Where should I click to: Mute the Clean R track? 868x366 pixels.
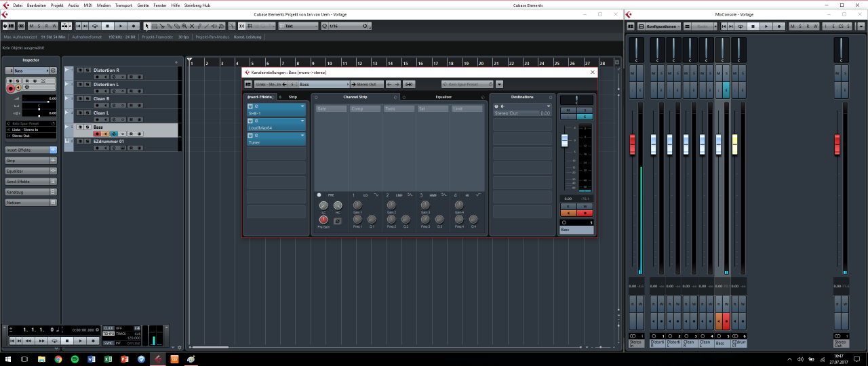coord(80,98)
